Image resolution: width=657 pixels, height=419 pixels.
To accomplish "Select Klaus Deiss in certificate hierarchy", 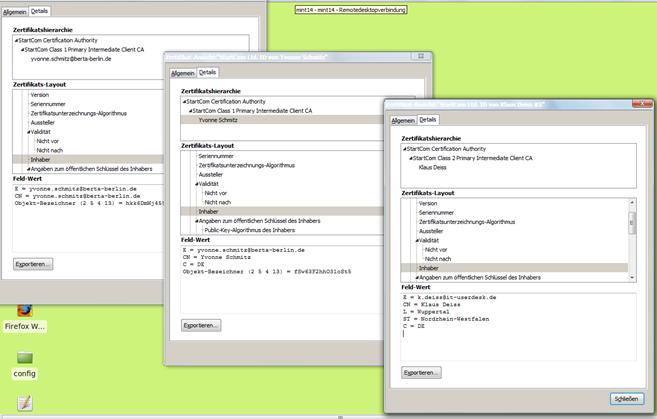I will pos(432,167).
